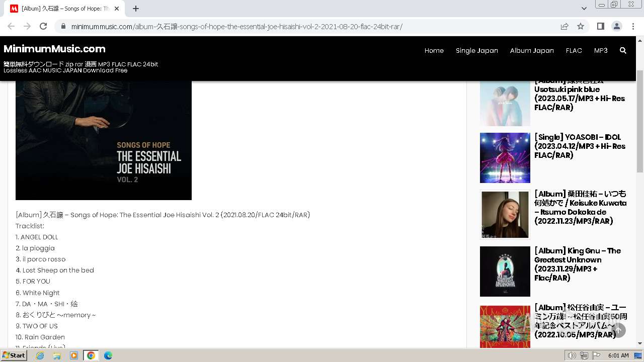The image size is (644, 362).
Task: Click the album title line under the cover
Action: [163, 215]
